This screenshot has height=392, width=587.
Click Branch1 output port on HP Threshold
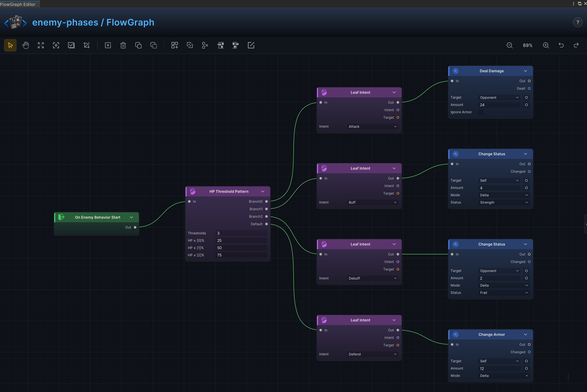pyautogui.click(x=266, y=209)
